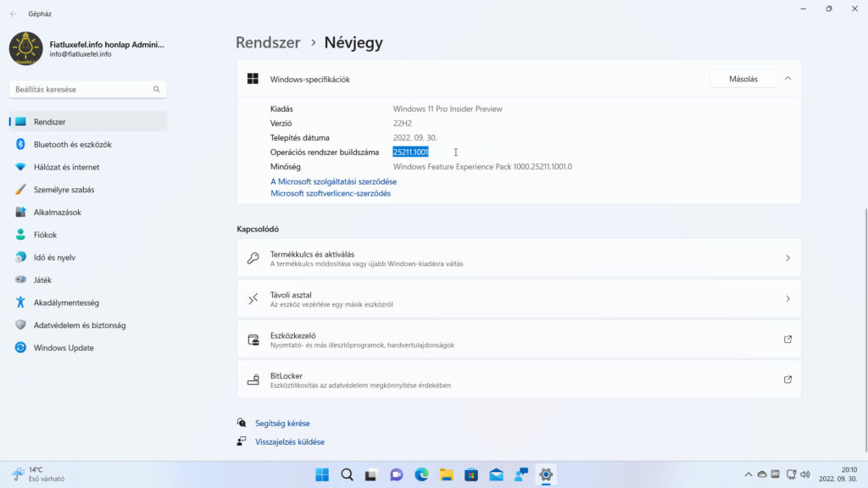Viewport: 868px width, 488px height.
Task: Open Eszközkezelő
Action: [519, 339]
